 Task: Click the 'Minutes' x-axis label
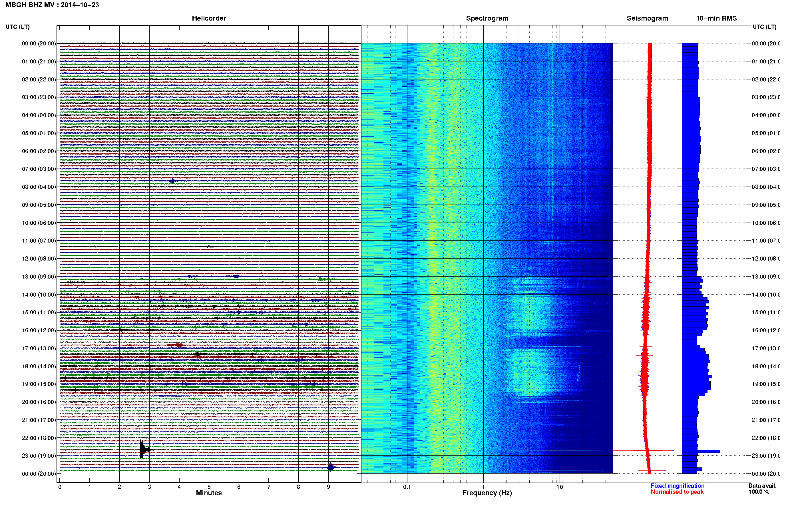209,493
